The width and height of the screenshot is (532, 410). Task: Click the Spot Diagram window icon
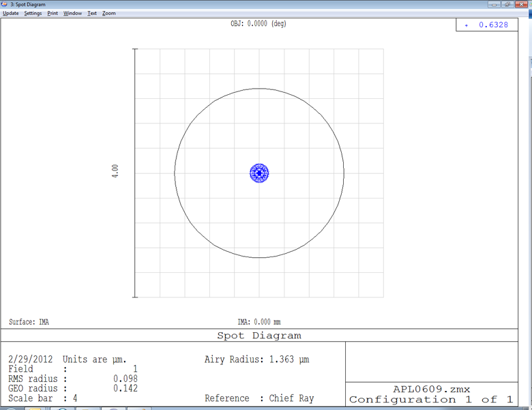[5, 4]
